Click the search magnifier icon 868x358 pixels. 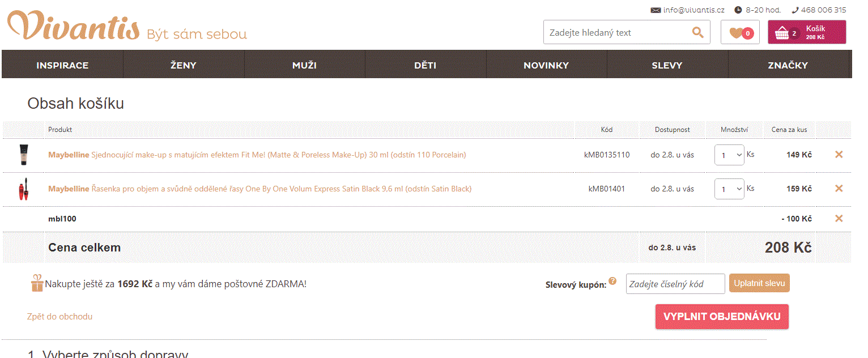[x=697, y=32]
